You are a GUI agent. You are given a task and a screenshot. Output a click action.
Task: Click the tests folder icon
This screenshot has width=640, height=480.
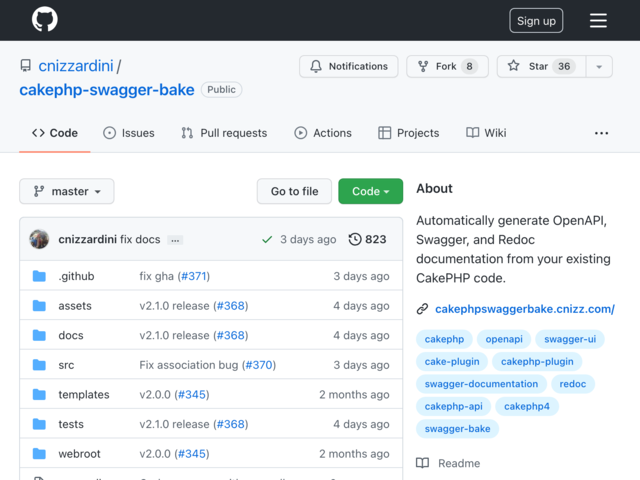point(39,424)
